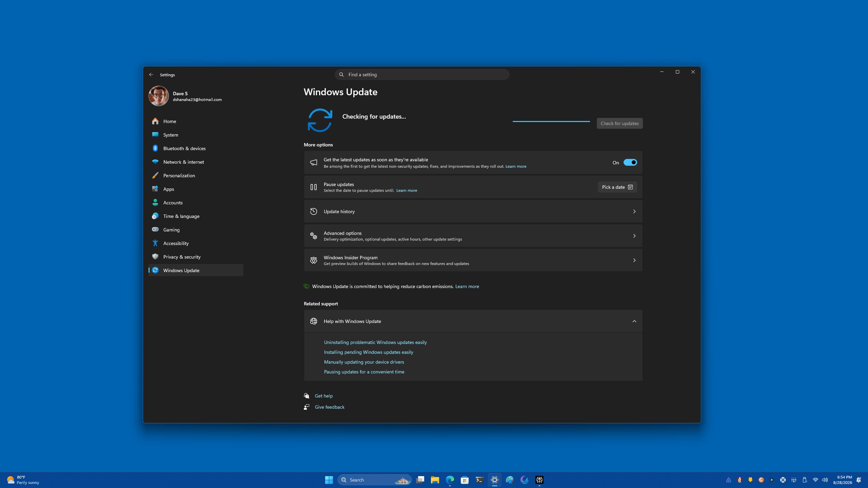Viewport: 868px width, 488px height.
Task: Open the weather widget showing 80°F
Action: 23,480
